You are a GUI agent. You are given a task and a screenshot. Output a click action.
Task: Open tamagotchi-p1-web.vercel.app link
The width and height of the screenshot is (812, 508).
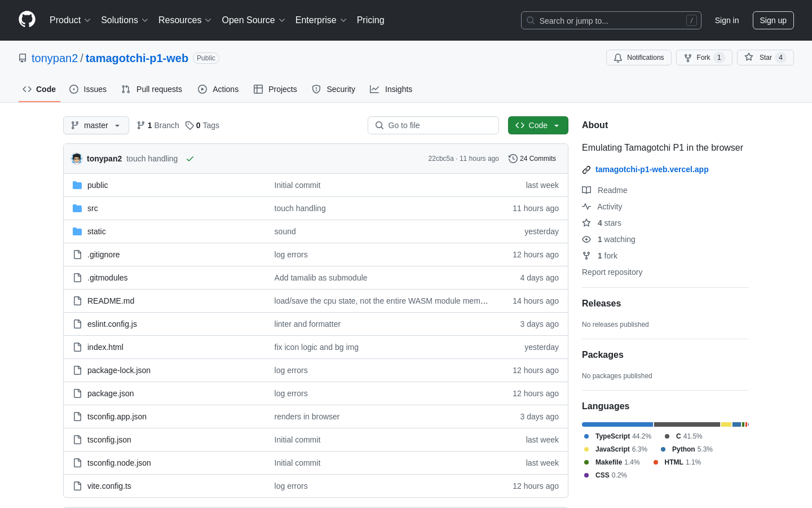(x=652, y=169)
